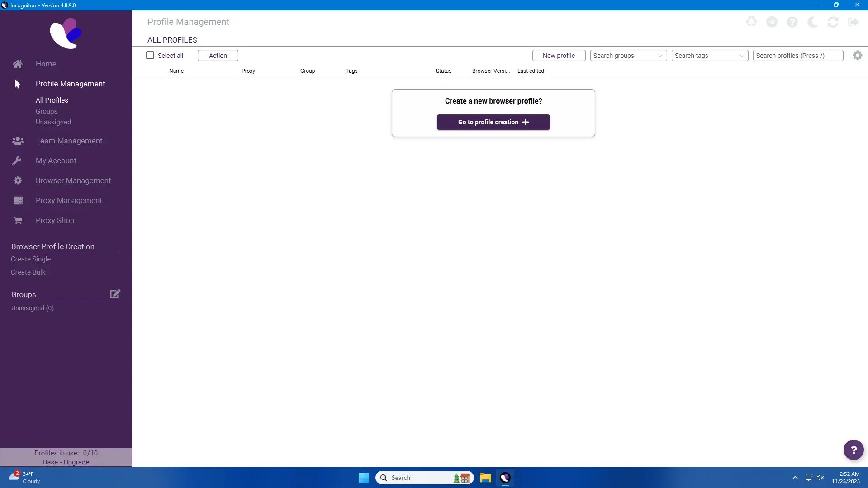Screen dimensions: 868x488
Task: Click Create Single link
Action: click(x=31, y=259)
